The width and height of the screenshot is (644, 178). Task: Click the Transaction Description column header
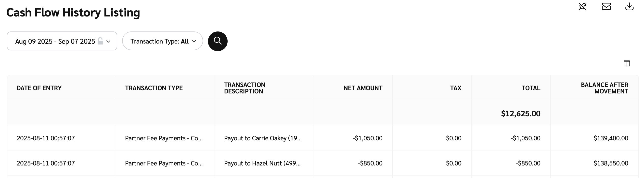coord(245,88)
